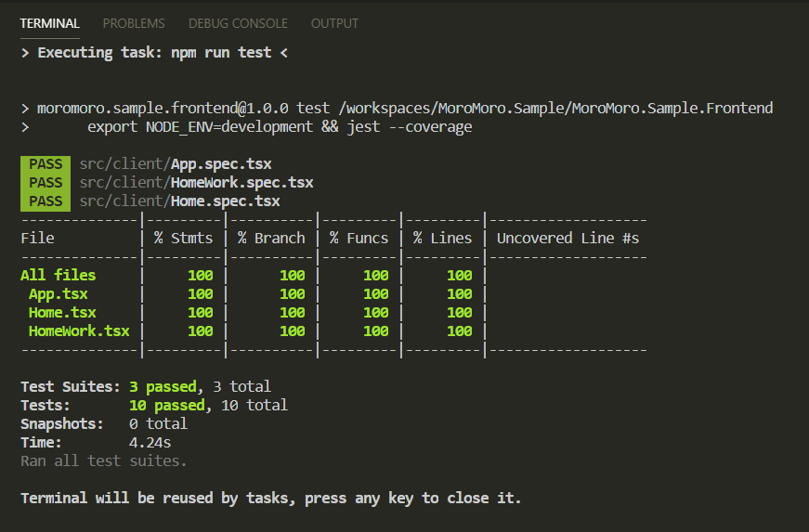809x532 pixels.
Task: Click the '10 passed' tests result
Action: click(166, 405)
